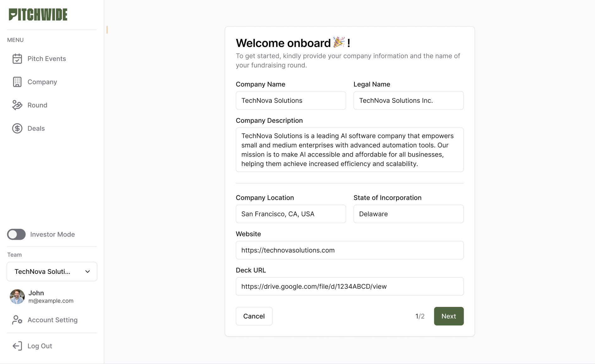The height and width of the screenshot is (364, 595).
Task: Click the Account Setting user-gear icon
Action: 17,320
